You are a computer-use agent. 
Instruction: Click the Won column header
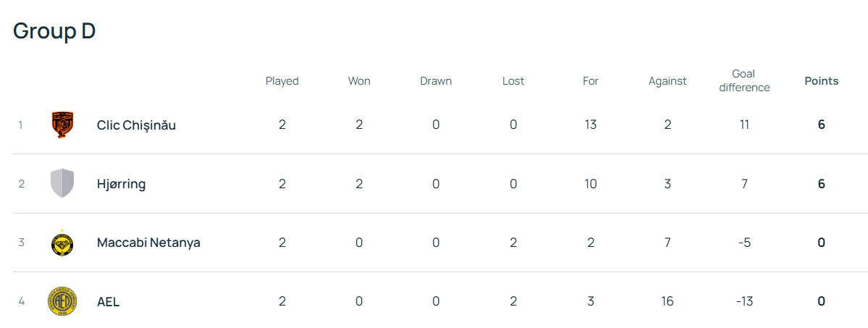click(x=359, y=81)
